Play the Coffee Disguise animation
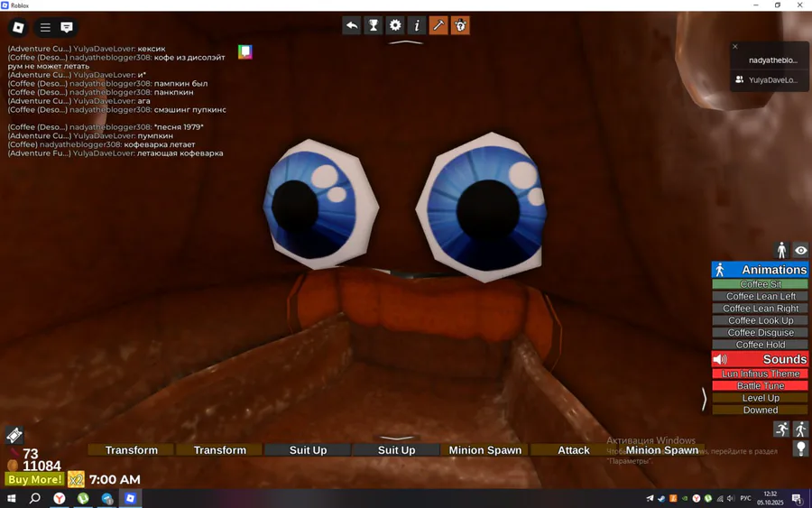Image resolution: width=812 pixels, height=508 pixels. click(x=761, y=332)
